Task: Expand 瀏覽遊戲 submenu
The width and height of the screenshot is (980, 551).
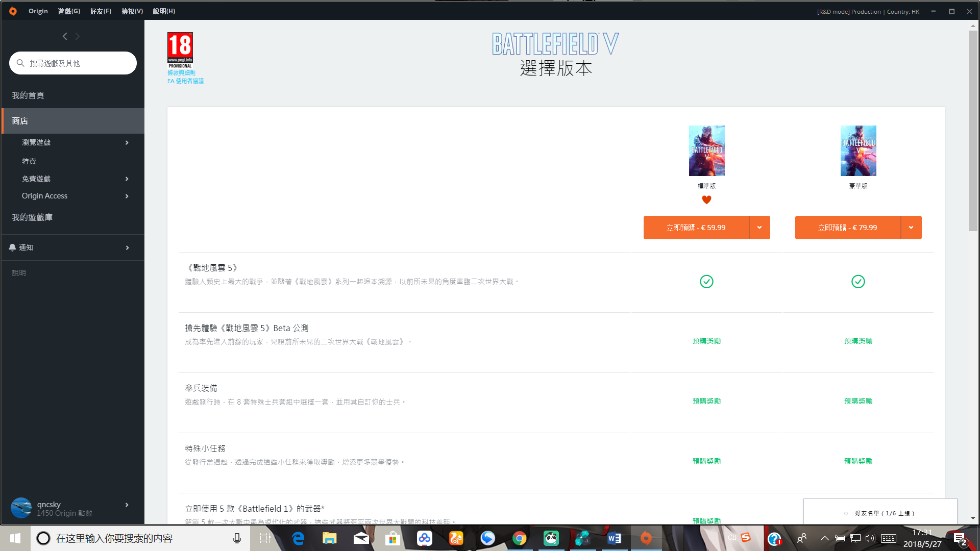Action: tap(127, 142)
